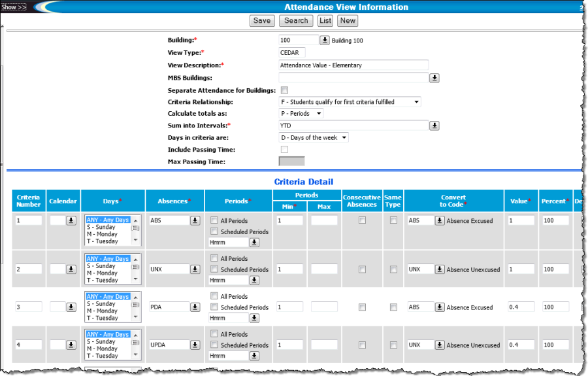
Task: Tick Consecutive Absences checkbox in row 2
Action: pos(362,269)
